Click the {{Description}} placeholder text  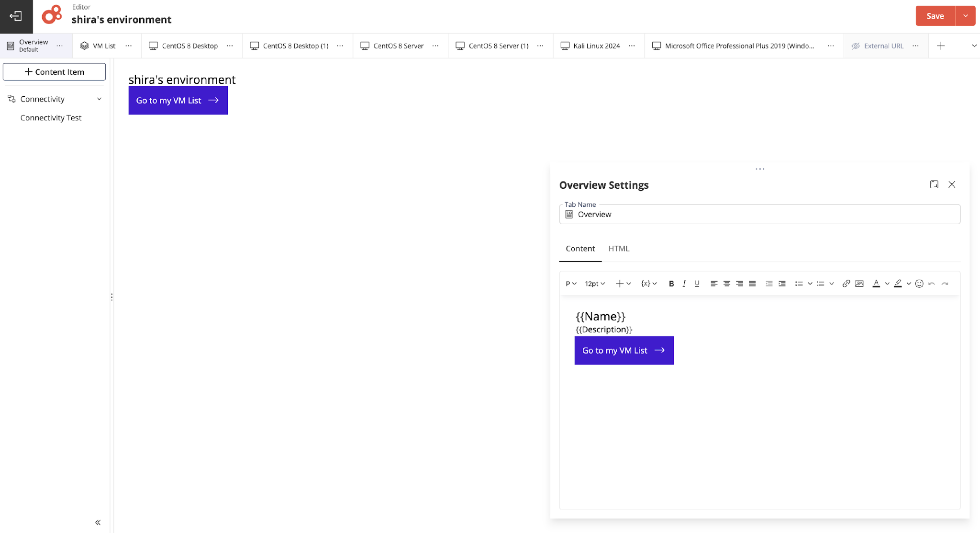pos(604,329)
